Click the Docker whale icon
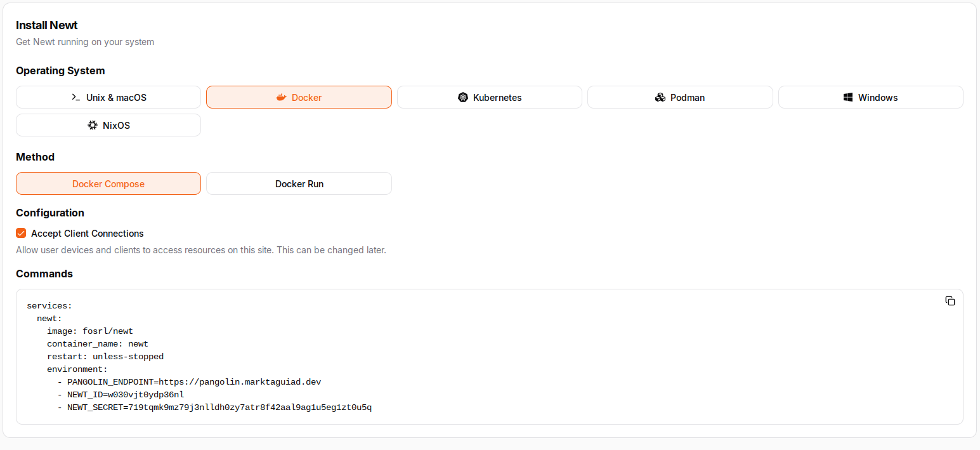The image size is (980, 450). [282, 98]
